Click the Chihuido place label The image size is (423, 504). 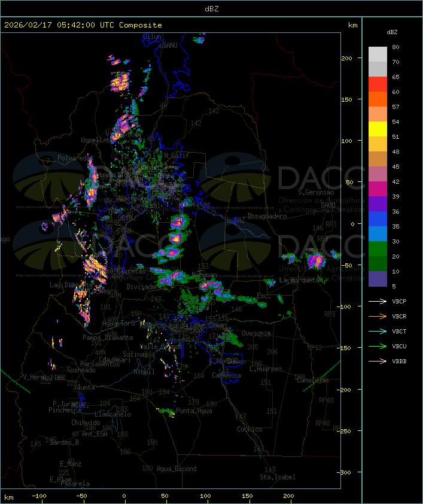[x=86, y=423]
